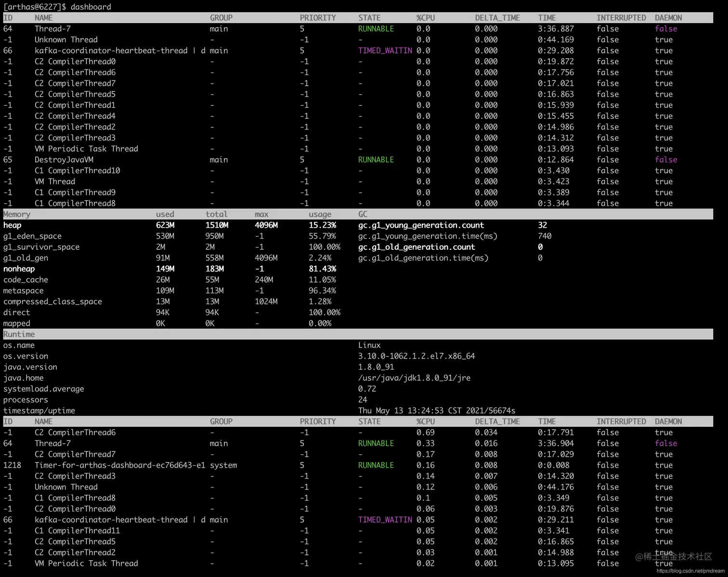
Task: Select the DestroyJavaVM time '0:12.864'
Action: 556,160
